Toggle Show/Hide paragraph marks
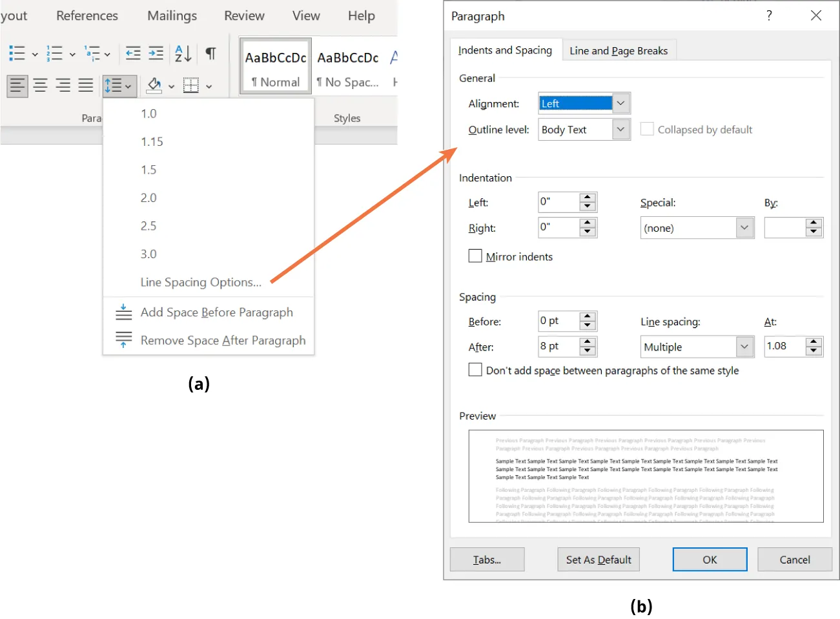The height and width of the screenshot is (619, 840). [210, 53]
